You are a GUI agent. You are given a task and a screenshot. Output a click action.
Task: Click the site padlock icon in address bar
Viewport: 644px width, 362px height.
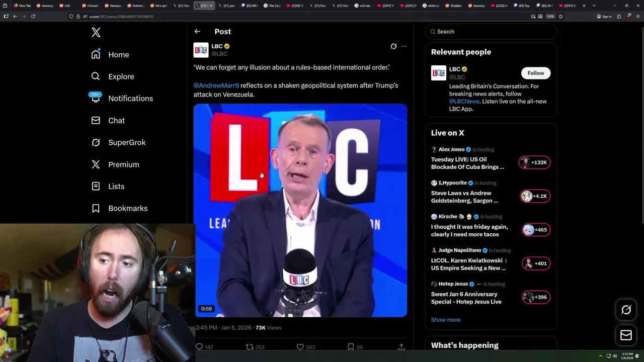pos(78,16)
